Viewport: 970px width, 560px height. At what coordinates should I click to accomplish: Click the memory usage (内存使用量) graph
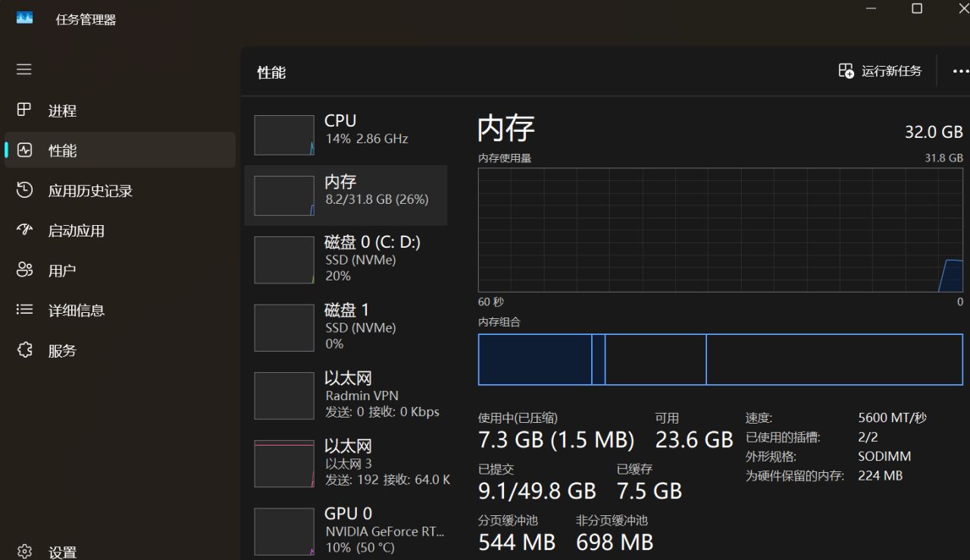pyautogui.click(x=720, y=230)
